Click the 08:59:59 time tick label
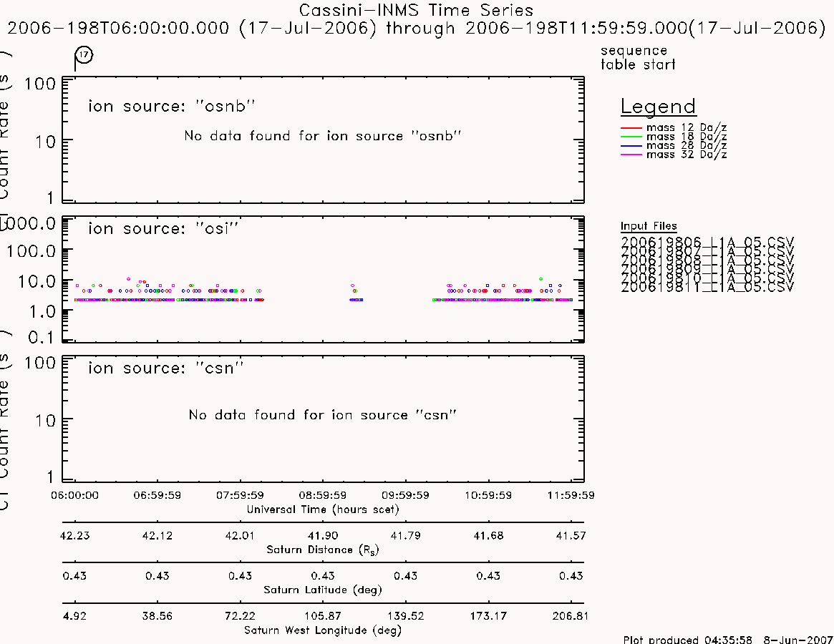Screen dimensions: 834x644 pyautogui.click(x=322, y=495)
